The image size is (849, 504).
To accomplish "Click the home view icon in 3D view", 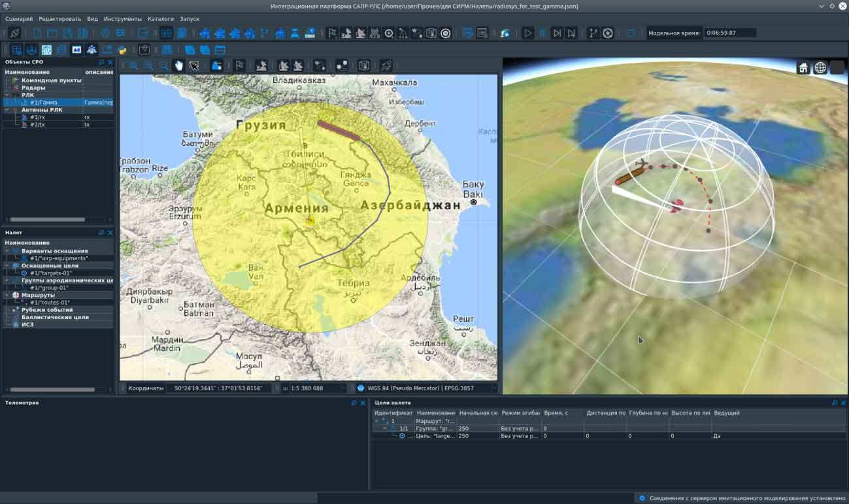I will (803, 68).
